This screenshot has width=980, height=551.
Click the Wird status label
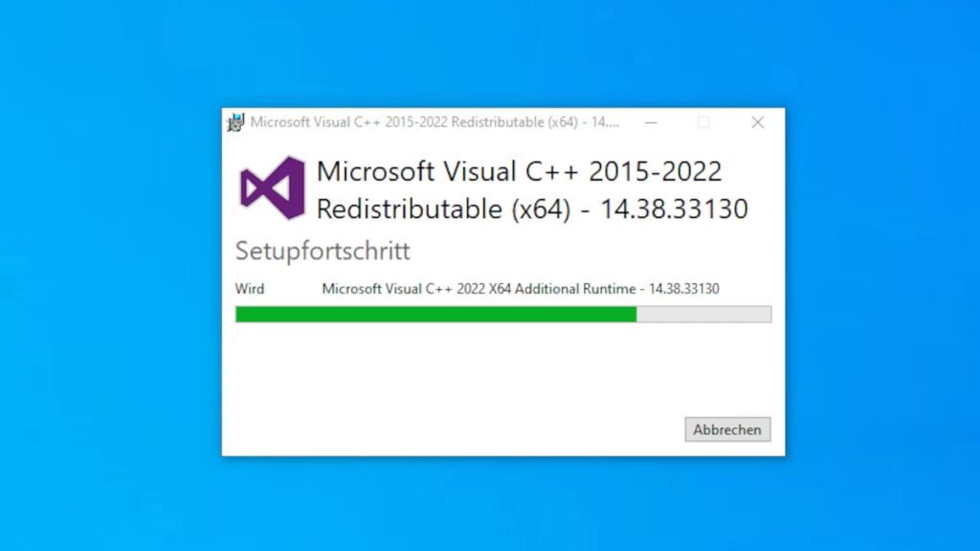250,289
